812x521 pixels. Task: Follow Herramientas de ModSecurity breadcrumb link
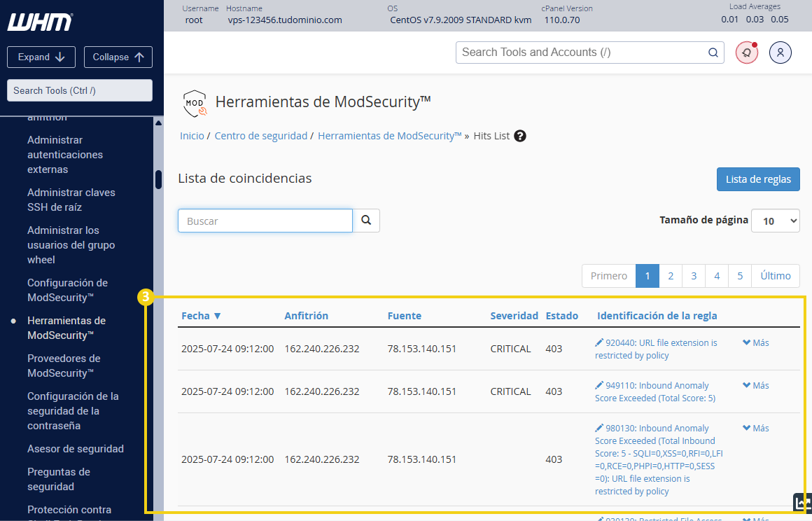pos(389,136)
